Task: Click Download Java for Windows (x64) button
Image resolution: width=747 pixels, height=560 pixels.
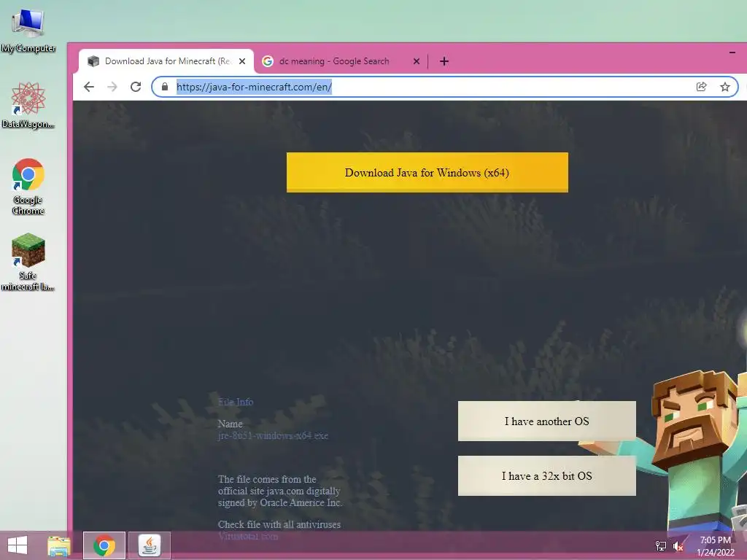Action: pyautogui.click(x=427, y=172)
